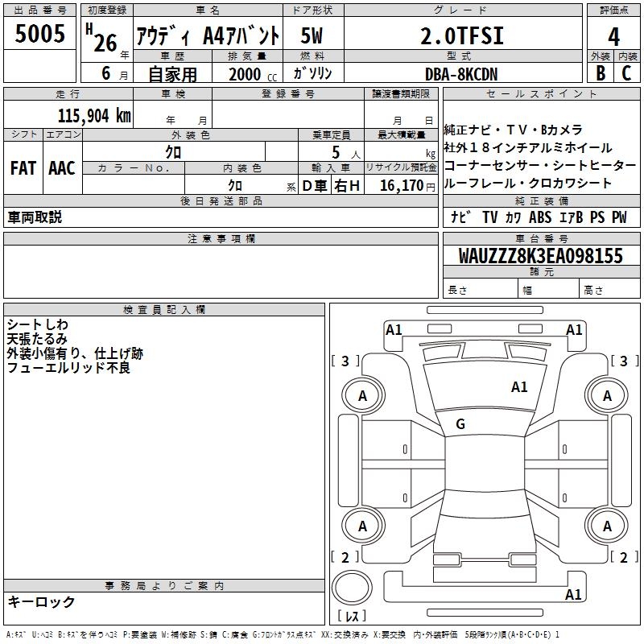The width and height of the screenshot is (644, 644).
Task: Select the 2.0TFSI grade field
Action: (x=464, y=36)
